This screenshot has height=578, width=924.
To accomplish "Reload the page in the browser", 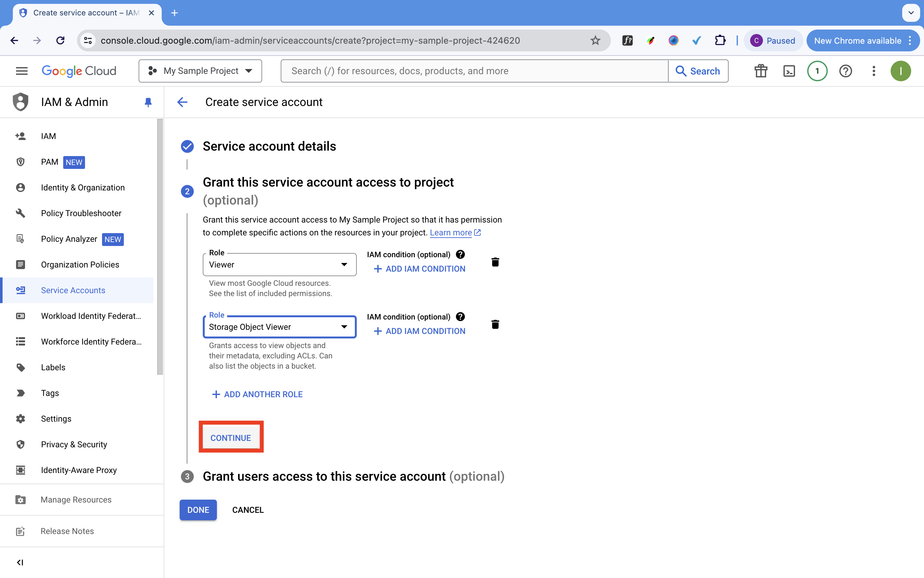I will (60, 40).
